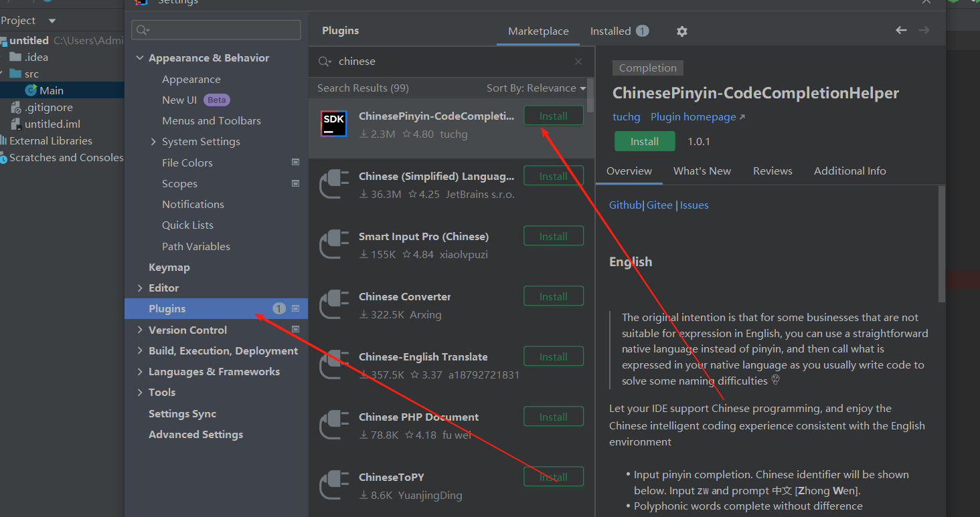This screenshot has height=517, width=980.
Task: Install the Chinese PHP Document plugin
Action: 554,417
